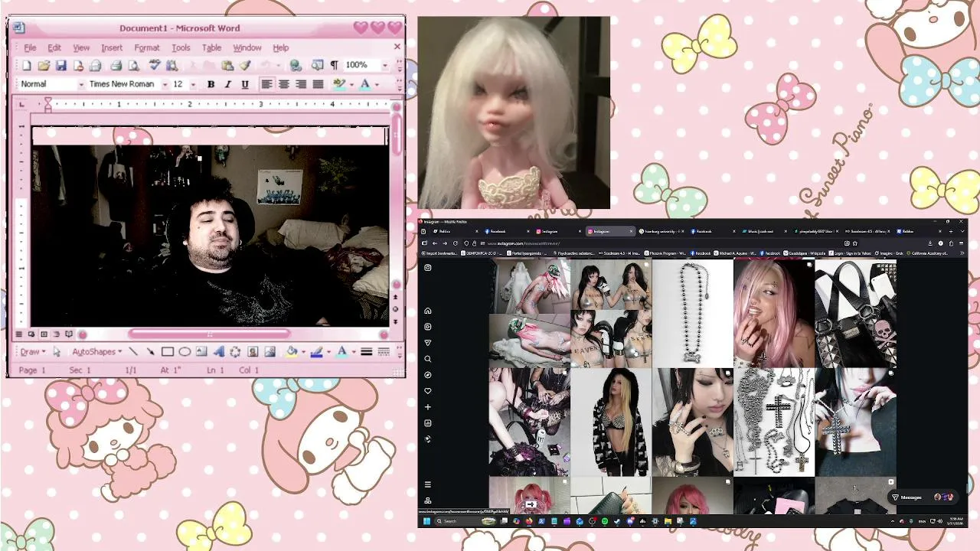
Task: Open the File menu in Word
Action: point(30,47)
